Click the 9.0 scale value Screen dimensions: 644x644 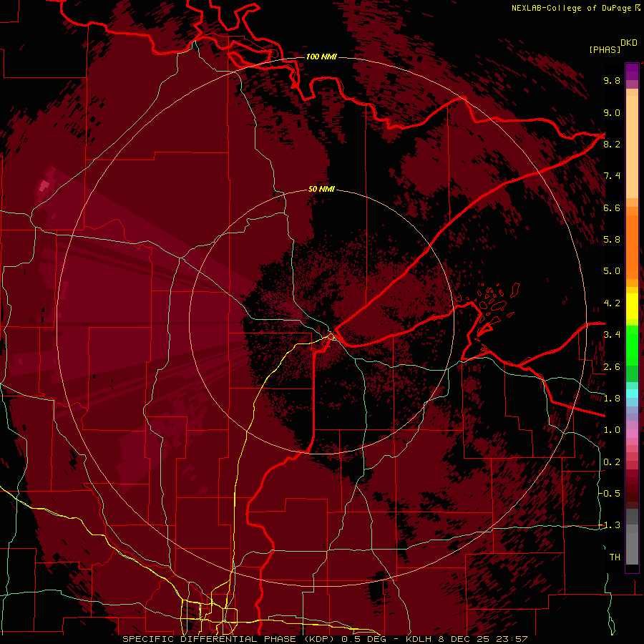[x=612, y=112]
